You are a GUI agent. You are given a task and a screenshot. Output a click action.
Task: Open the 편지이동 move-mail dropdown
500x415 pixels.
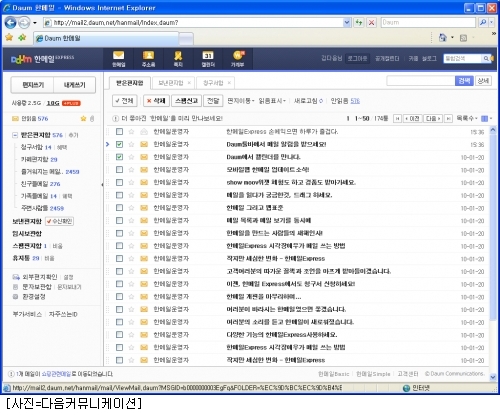[241, 101]
